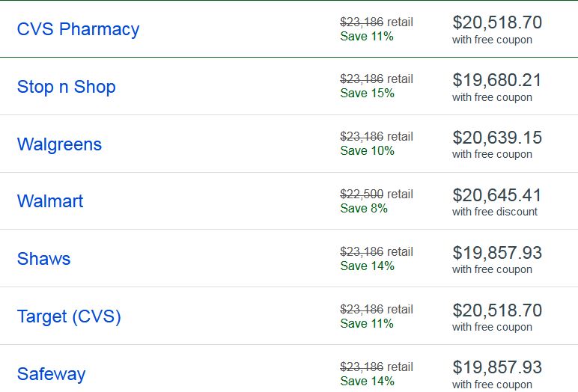
Task: Click Save 11% in CVS Pharmacy row
Action: click(x=367, y=37)
